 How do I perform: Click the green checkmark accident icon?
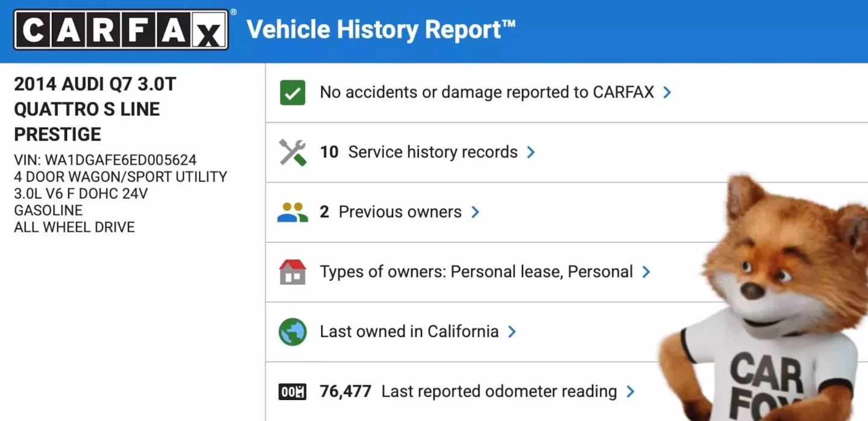(x=293, y=93)
